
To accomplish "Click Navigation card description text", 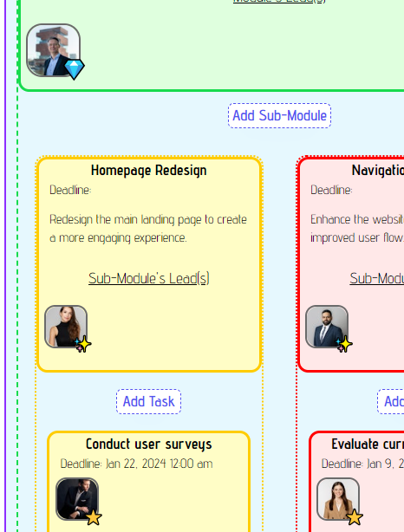I will [x=357, y=229].
